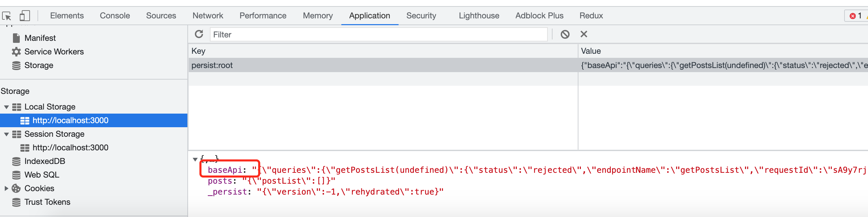Select Manifest in the sidebar

point(40,38)
